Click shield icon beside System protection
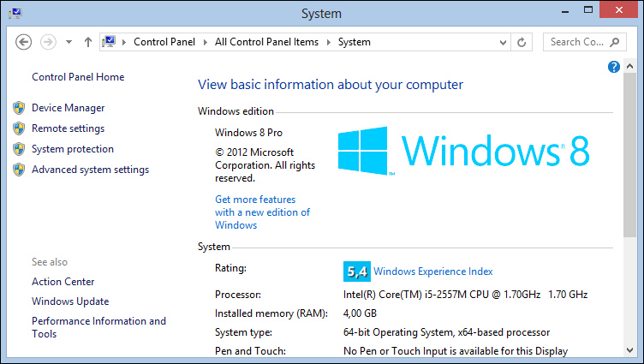This screenshot has width=644, height=364. click(x=19, y=149)
